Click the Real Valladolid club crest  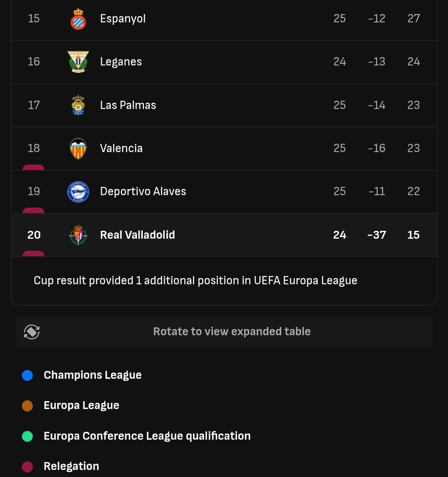78,235
